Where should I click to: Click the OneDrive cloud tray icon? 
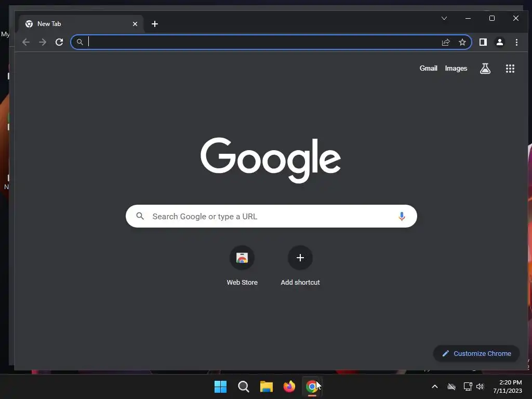tap(451, 387)
